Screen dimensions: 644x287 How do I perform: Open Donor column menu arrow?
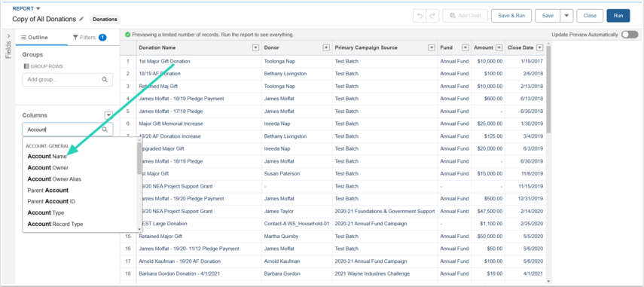[x=326, y=47]
